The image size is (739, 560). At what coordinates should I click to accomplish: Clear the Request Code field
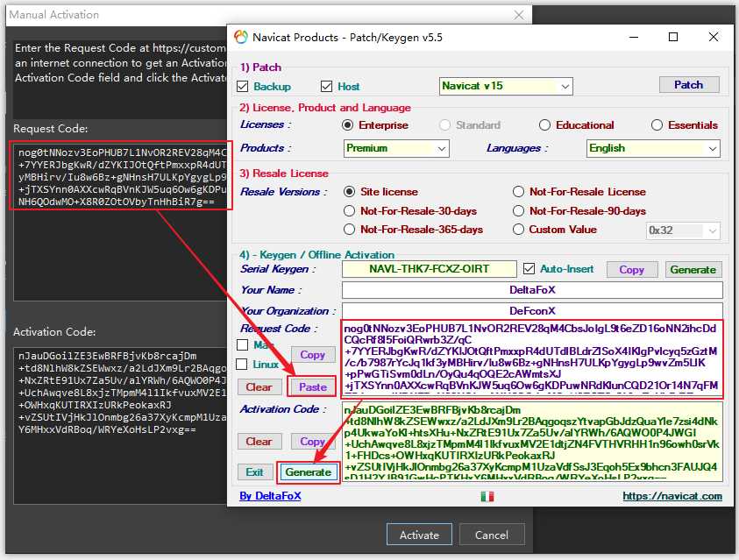(259, 387)
